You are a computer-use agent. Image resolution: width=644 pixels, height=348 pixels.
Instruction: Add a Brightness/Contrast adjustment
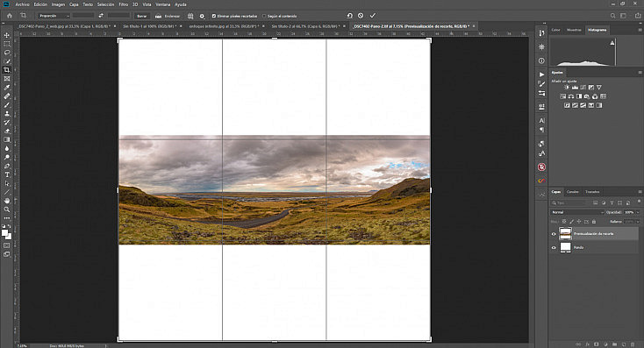point(567,88)
